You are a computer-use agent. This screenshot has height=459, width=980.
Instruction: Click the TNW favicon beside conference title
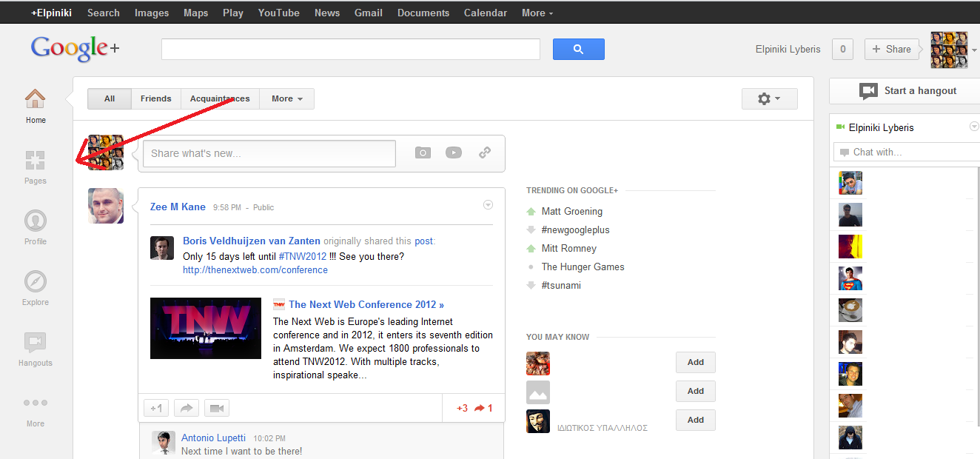click(279, 304)
